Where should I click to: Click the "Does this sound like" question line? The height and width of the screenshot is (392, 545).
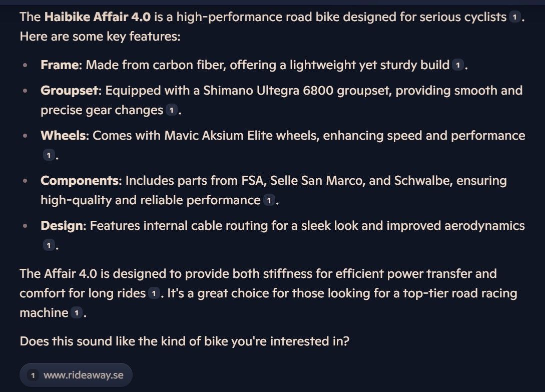[184, 341]
